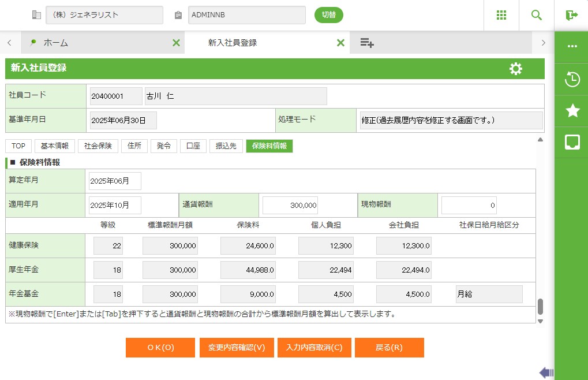The image size is (588, 380).
Task: Click the 通貨報酬 amount input field
Action: pyautogui.click(x=290, y=205)
